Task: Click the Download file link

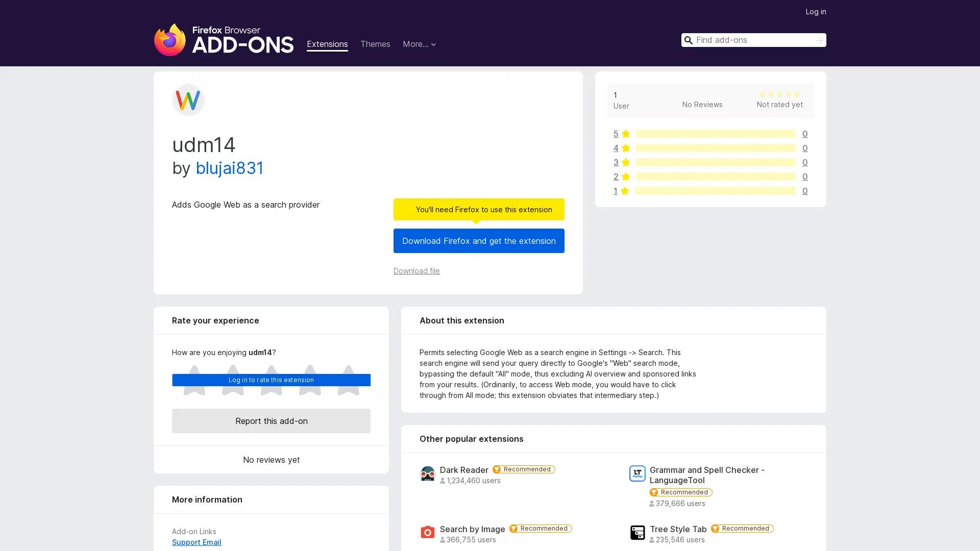Action: [x=416, y=270]
